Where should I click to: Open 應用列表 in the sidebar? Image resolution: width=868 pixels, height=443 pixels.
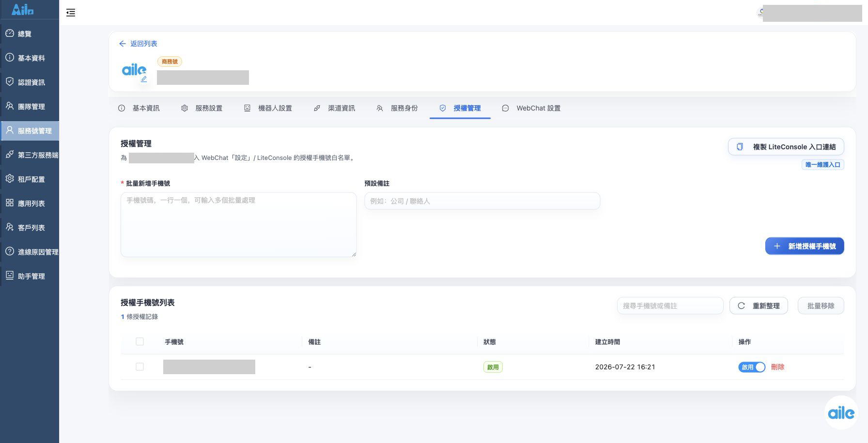coord(30,203)
